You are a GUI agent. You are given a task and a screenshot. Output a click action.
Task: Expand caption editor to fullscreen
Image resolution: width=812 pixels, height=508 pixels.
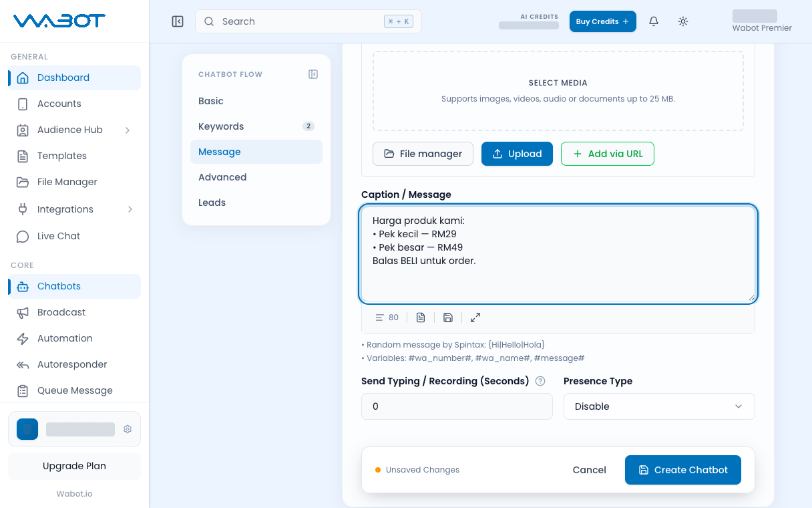[475, 317]
